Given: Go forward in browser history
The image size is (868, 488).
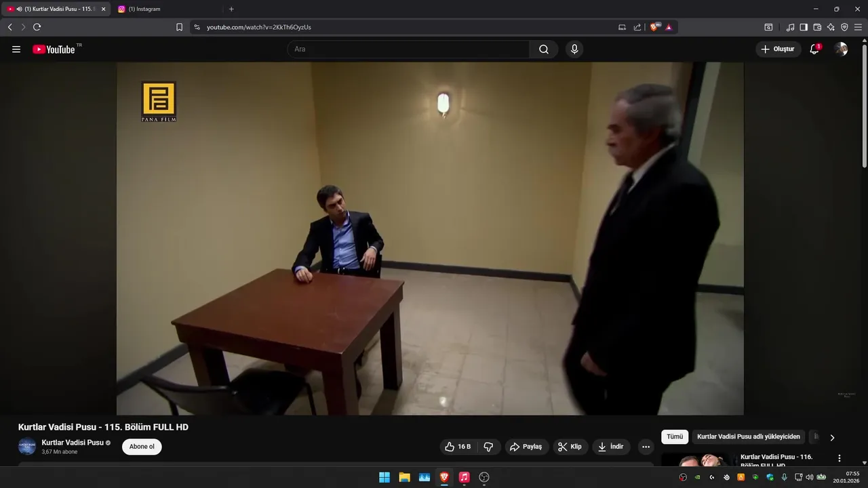Looking at the screenshot, I should (x=23, y=27).
